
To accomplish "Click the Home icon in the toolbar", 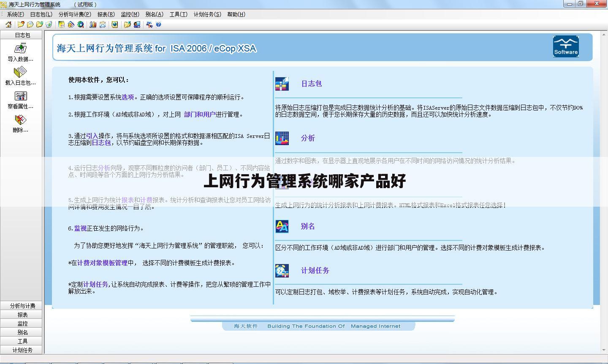I will 8,24.
